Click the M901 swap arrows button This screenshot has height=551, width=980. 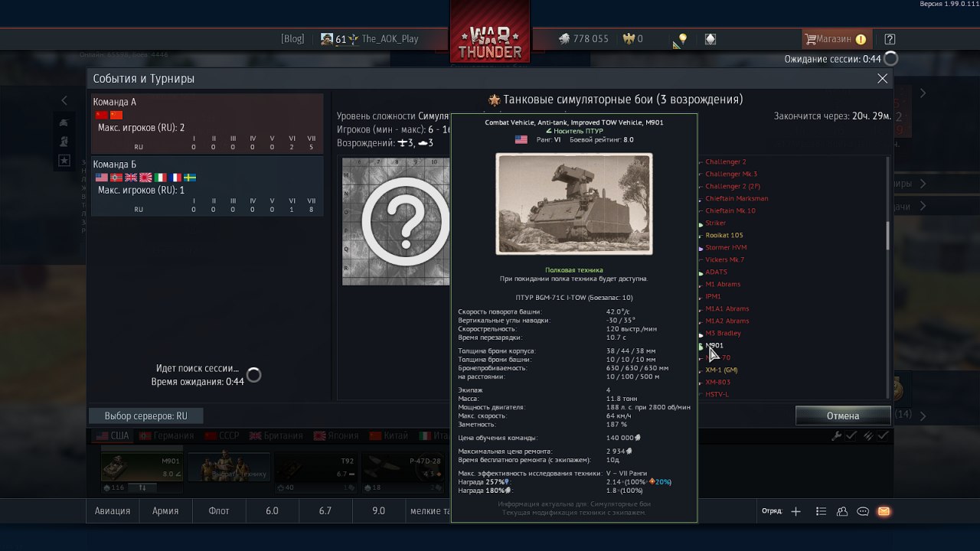tap(142, 487)
